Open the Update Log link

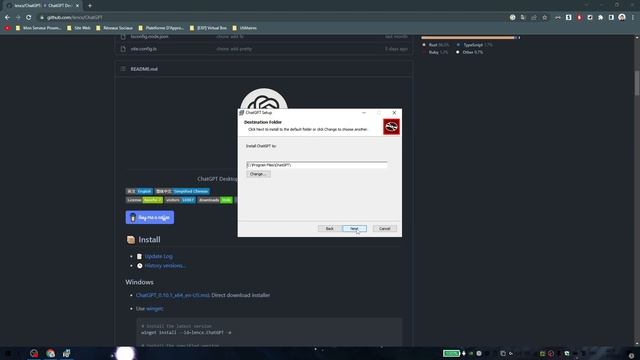point(158,256)
